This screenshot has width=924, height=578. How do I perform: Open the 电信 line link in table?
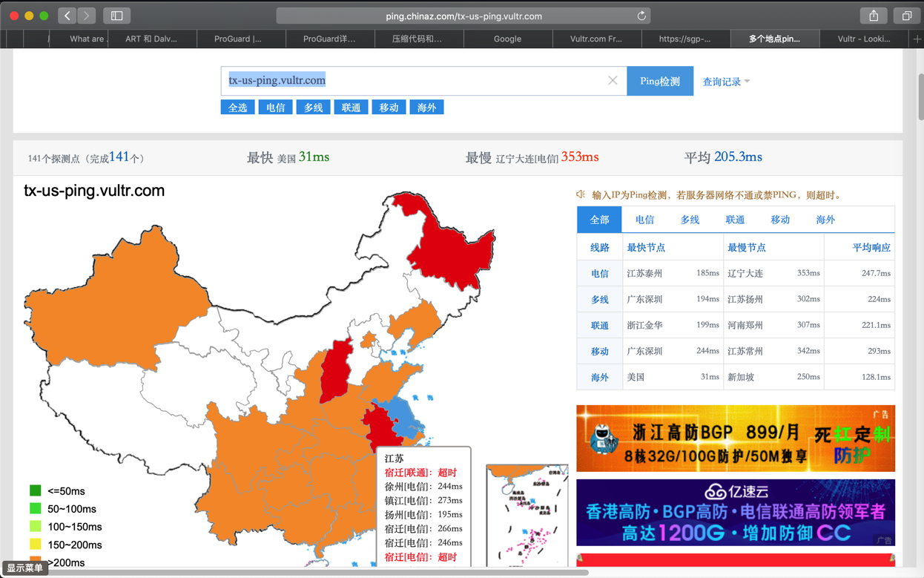(599, 273)
